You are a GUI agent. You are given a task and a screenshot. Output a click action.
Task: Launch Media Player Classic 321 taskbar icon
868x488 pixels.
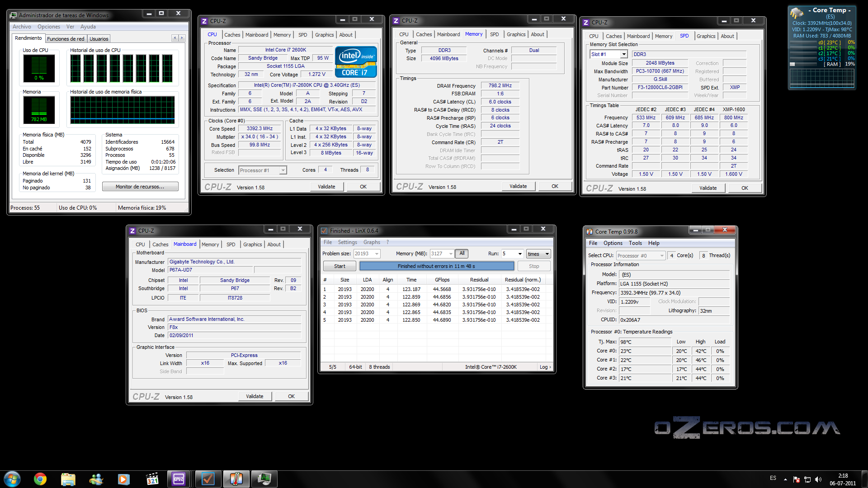click(x=152, y=479)
